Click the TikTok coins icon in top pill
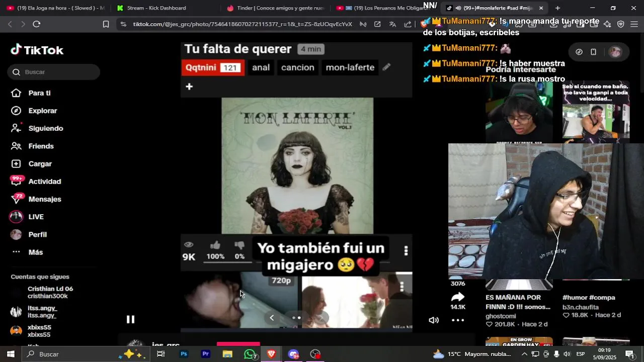Screen dimensions: 644x362 (579, 52)
